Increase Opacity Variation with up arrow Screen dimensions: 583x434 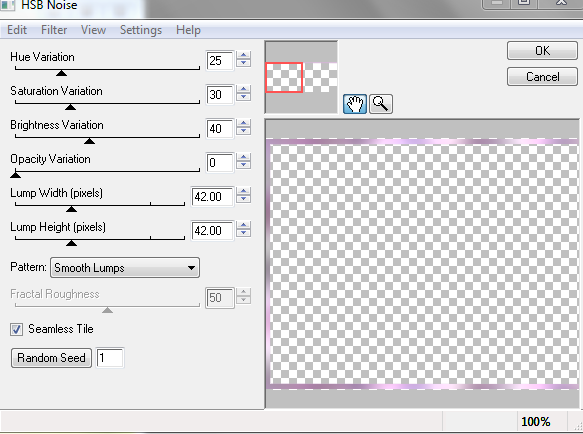click(244, 157)
